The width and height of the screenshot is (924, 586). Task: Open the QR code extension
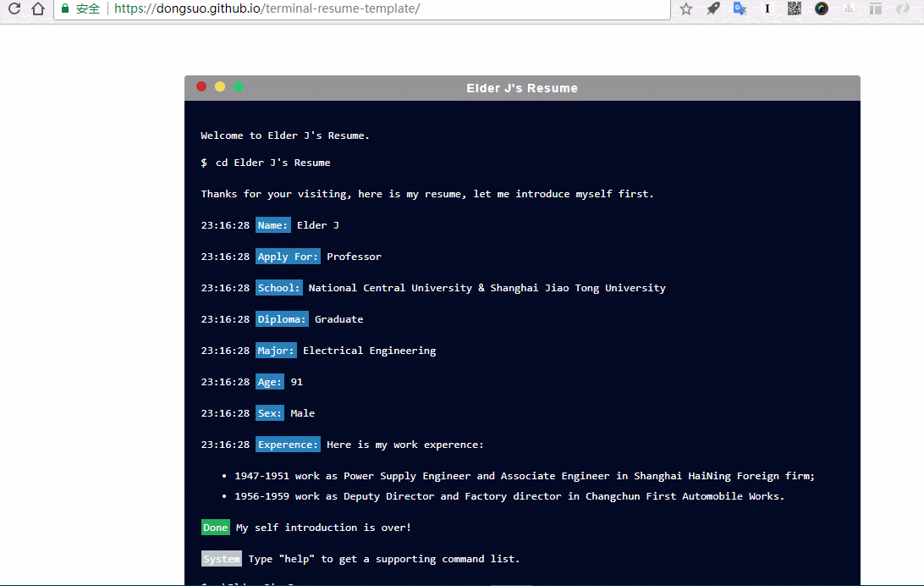(795, 8)
